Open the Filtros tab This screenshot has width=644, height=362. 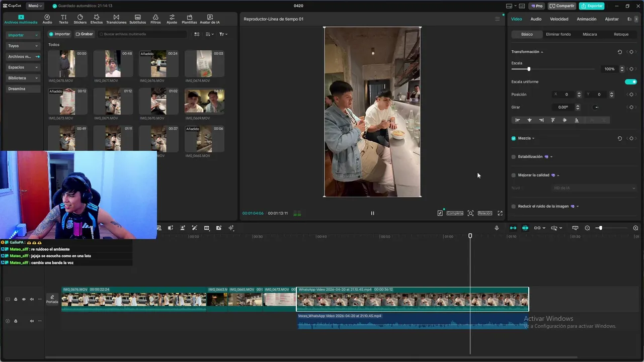coord(155,19)
